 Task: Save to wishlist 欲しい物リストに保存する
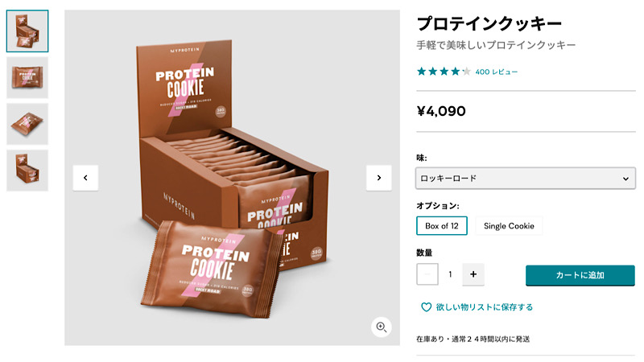484,307
